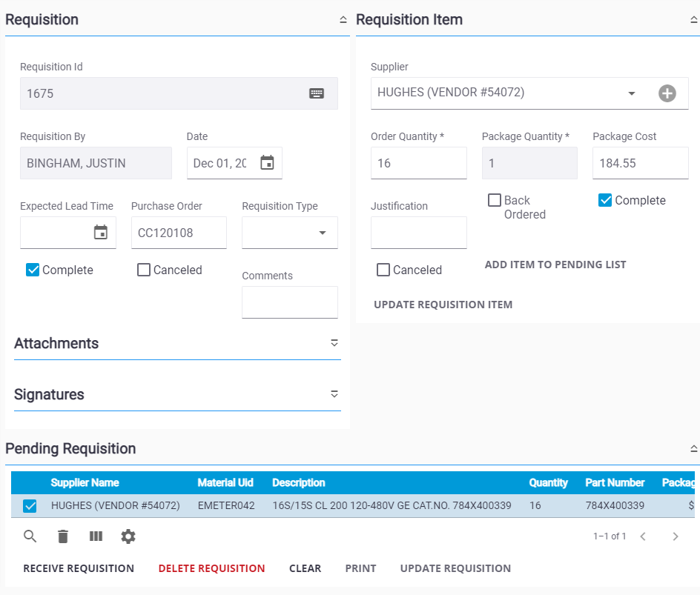This screenshot has width=700, height=595.
Task: Click the keyboard icon in Requisition Id
Action: [317, 93]
